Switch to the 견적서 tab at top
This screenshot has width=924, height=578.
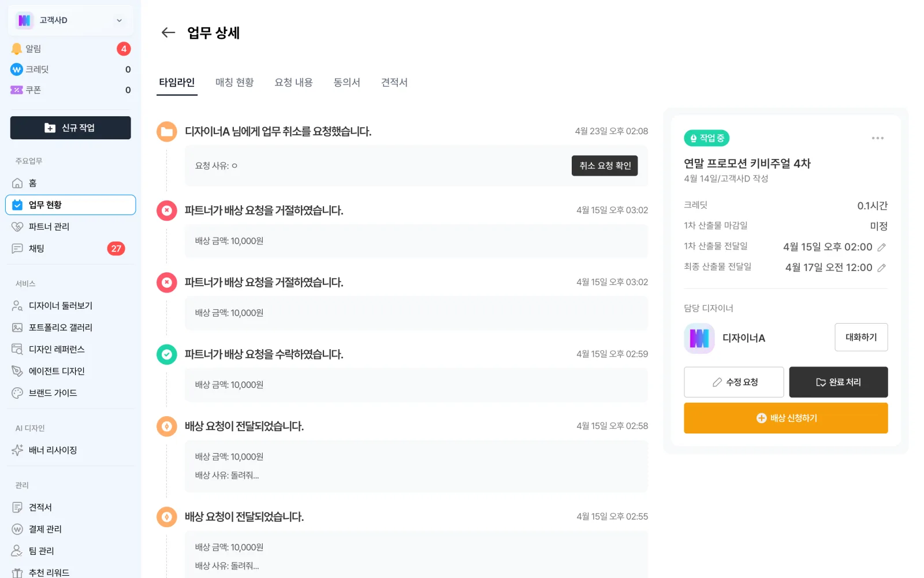(x=394, y=83)
